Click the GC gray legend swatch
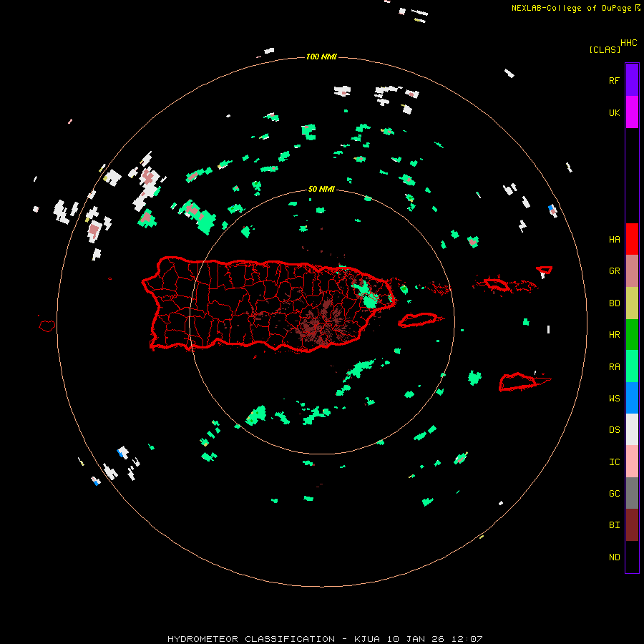Viewport: 644px width, 644px height. click(632, 493)
